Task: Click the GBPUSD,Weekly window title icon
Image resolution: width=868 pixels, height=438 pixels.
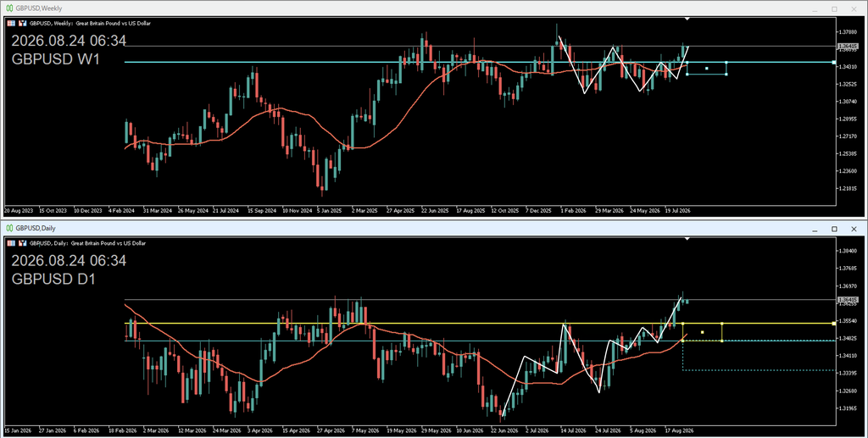Action: [9, 8]
